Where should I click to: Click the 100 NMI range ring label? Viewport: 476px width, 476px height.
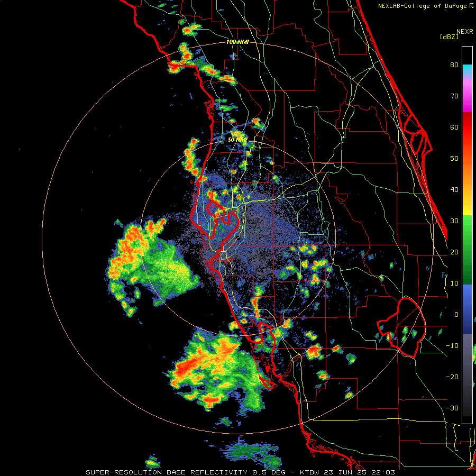pos(237,42)
